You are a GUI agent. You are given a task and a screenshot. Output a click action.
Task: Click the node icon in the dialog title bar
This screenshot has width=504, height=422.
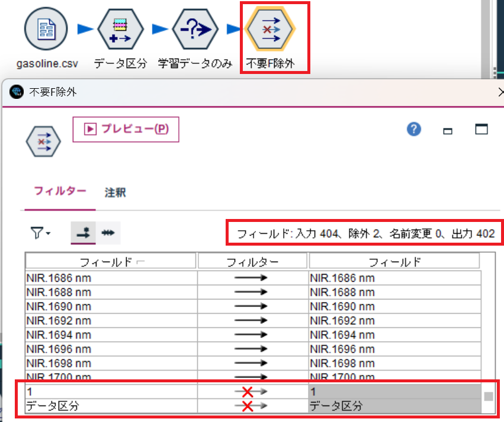[x=16, y=92]
